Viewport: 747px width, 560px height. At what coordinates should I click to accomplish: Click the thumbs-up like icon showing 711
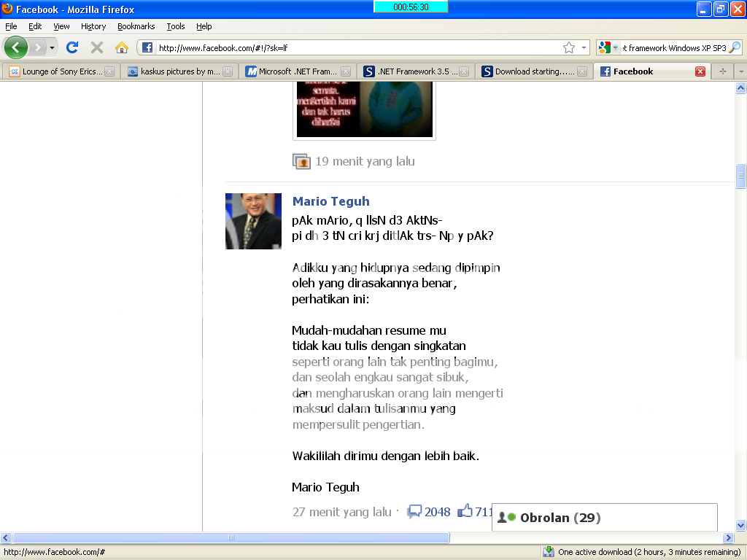[x=465, y=511]
